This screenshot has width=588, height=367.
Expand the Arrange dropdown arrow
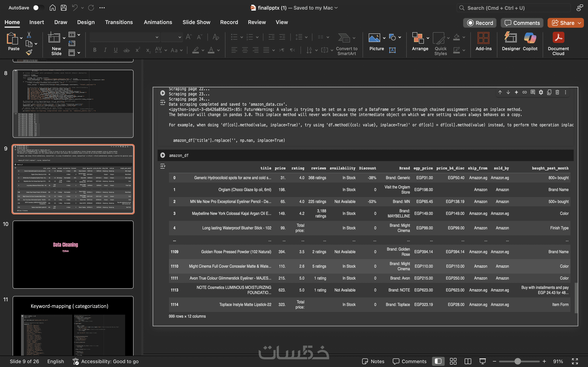(x=428, y=38)
